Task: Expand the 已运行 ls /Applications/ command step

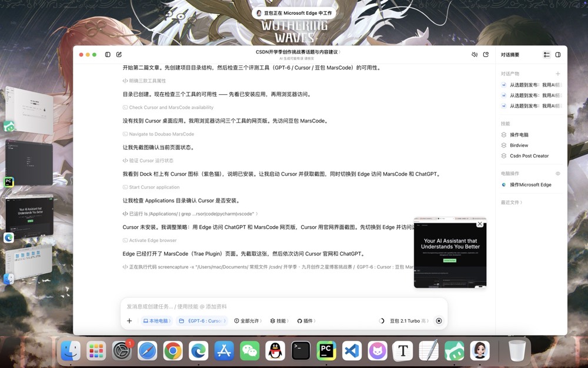Action: tap(190, 214)
